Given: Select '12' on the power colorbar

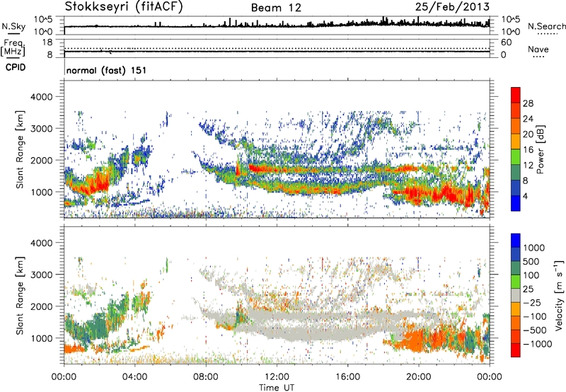Looking at the screenshot, I should click(x=528, y=166).
